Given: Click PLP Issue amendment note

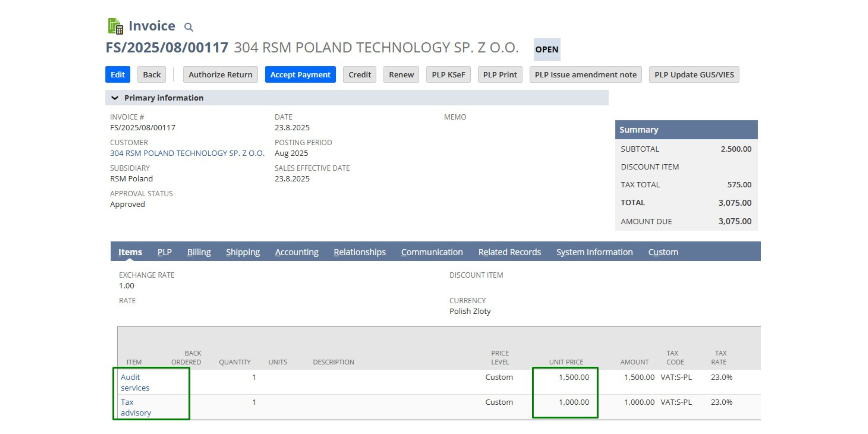Looking at the screenshot, I should [585, 74].
